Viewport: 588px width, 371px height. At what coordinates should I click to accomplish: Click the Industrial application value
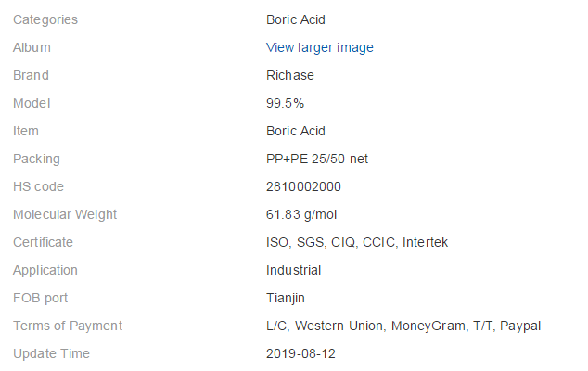(293, 270)
